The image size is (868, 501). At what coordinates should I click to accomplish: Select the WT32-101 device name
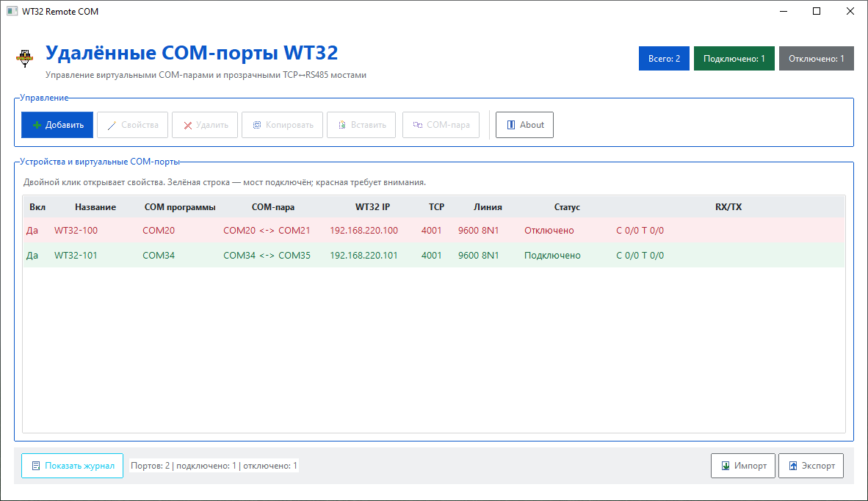pos(76,255)
